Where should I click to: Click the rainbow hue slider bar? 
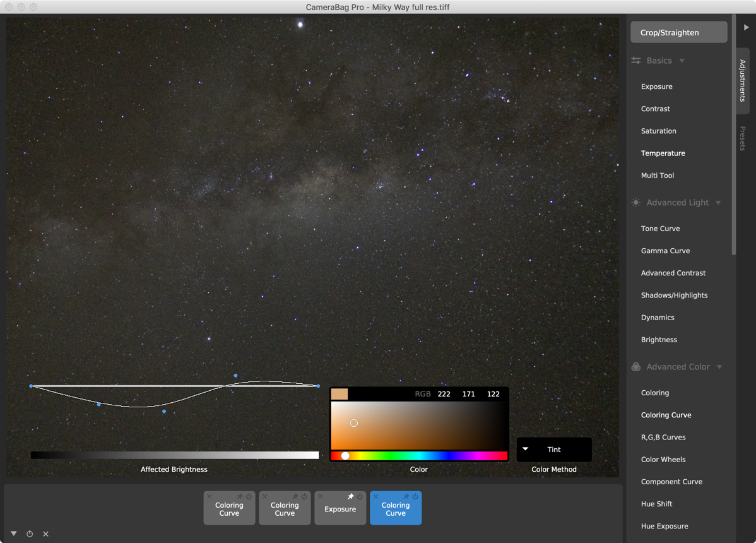(x=419, y=456)
